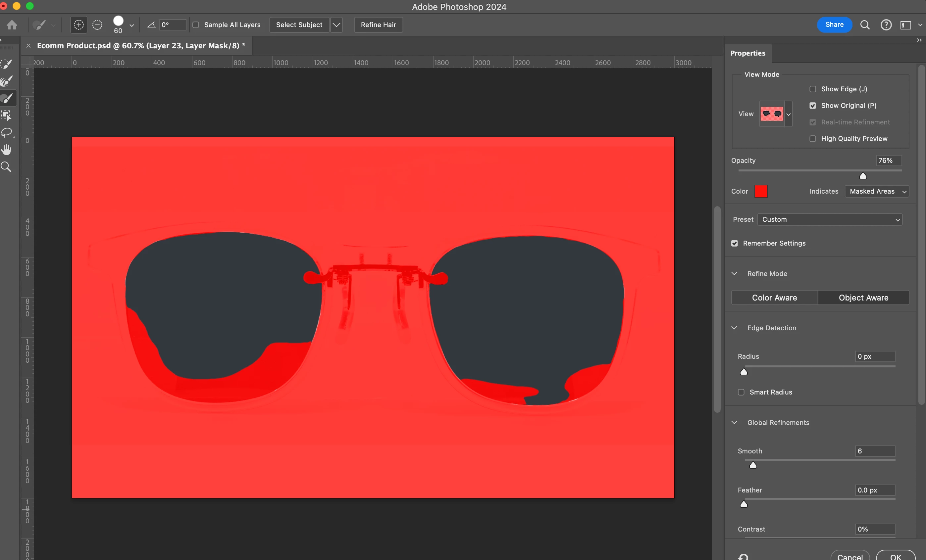Collapse the Global Refinements section

tap(734, 423)
